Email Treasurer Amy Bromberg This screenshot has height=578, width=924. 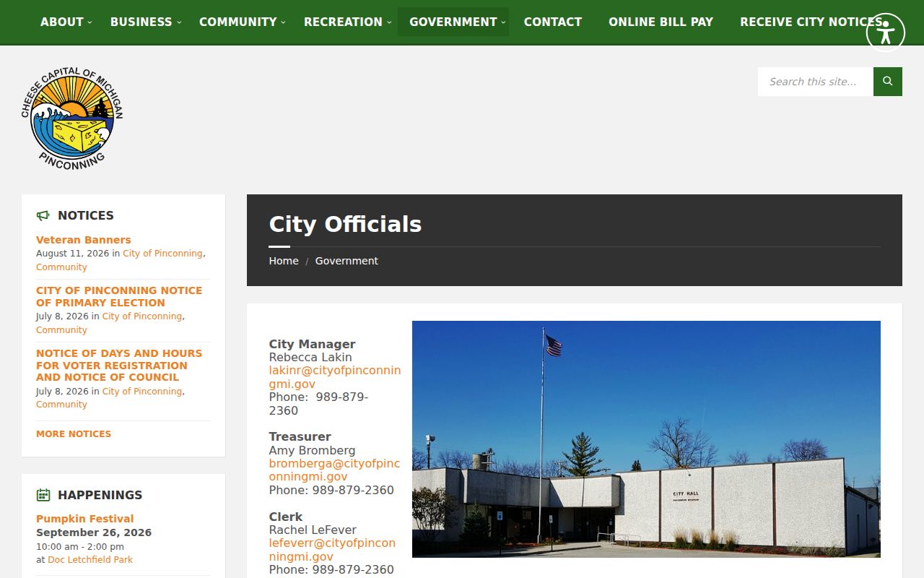coord(334,470)
